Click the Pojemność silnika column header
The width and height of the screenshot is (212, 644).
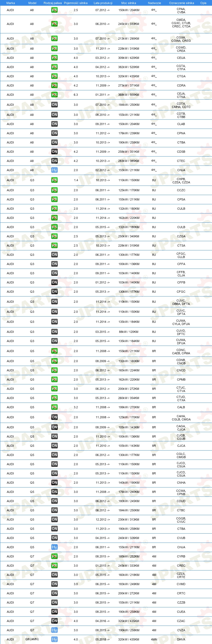click(76, 3)
